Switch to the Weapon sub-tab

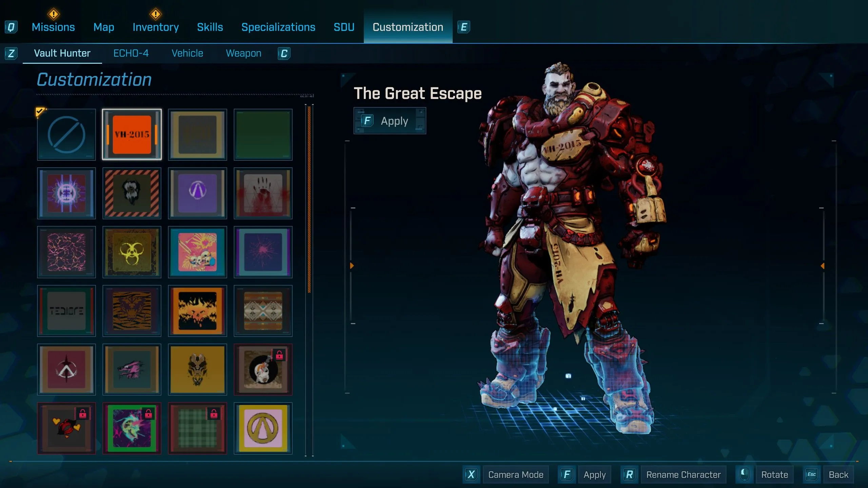coord(243,53)
